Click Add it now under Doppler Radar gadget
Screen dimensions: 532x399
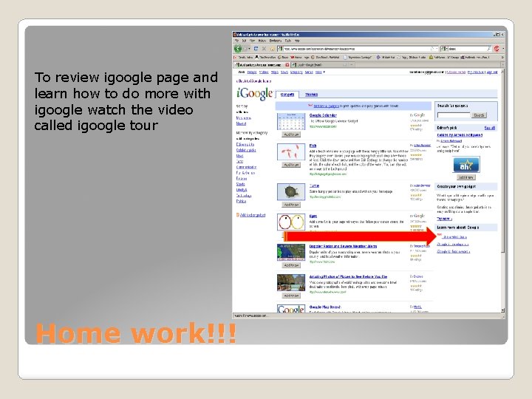(x=291, y=265)
